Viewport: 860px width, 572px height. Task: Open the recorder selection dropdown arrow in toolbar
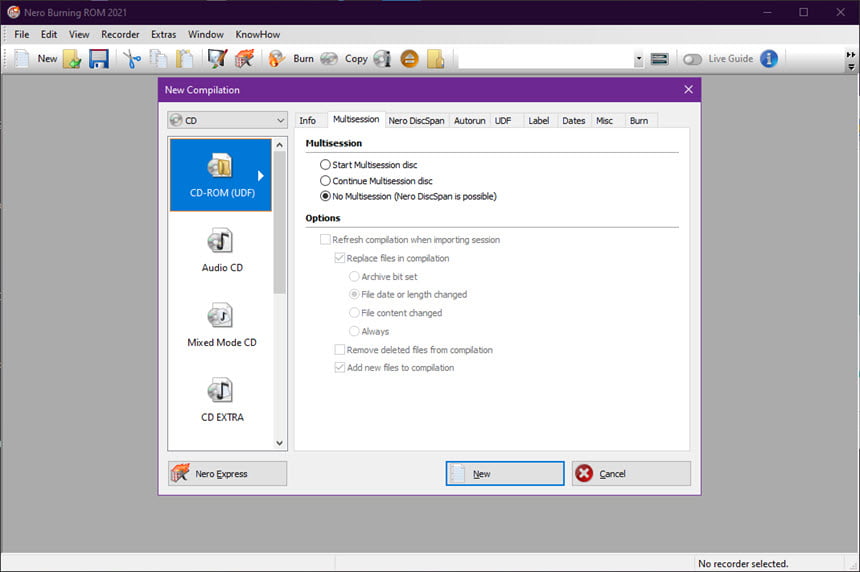click(638, 59)
